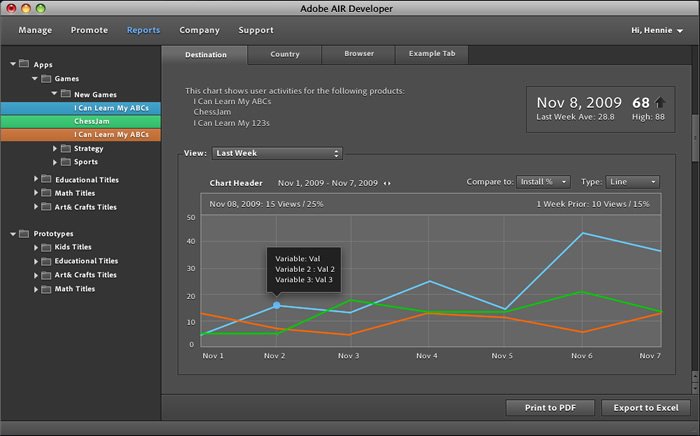
Task: Collapse the Apps tree node
Action: (13, 64)
